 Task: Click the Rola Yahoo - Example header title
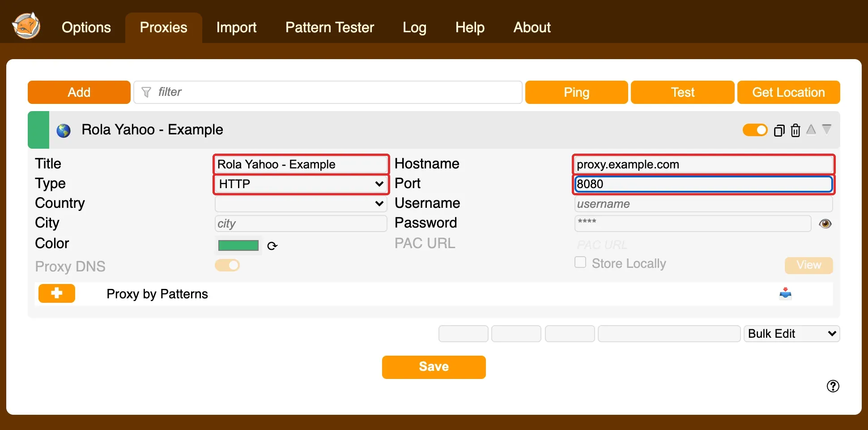pos(152,130)
